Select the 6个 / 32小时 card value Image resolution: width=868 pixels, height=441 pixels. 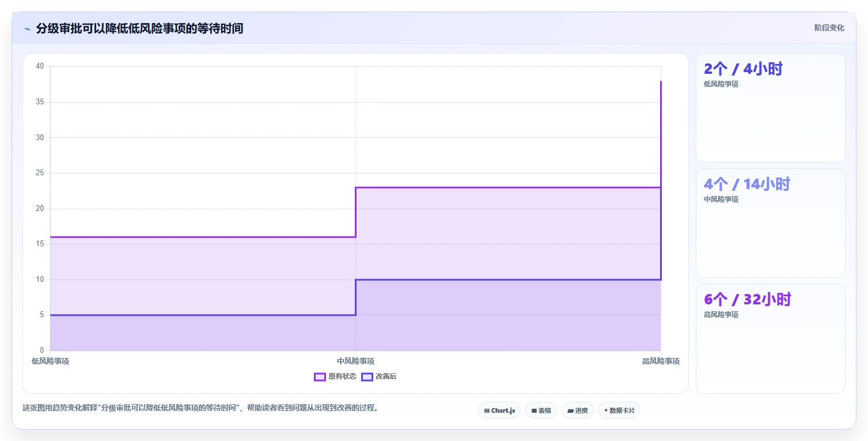point(748,300)
